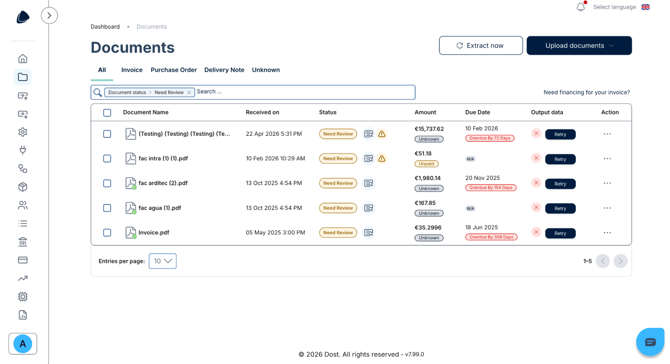
Task: Click the gear settings icon in sidebar
Action: coord(23,132)
